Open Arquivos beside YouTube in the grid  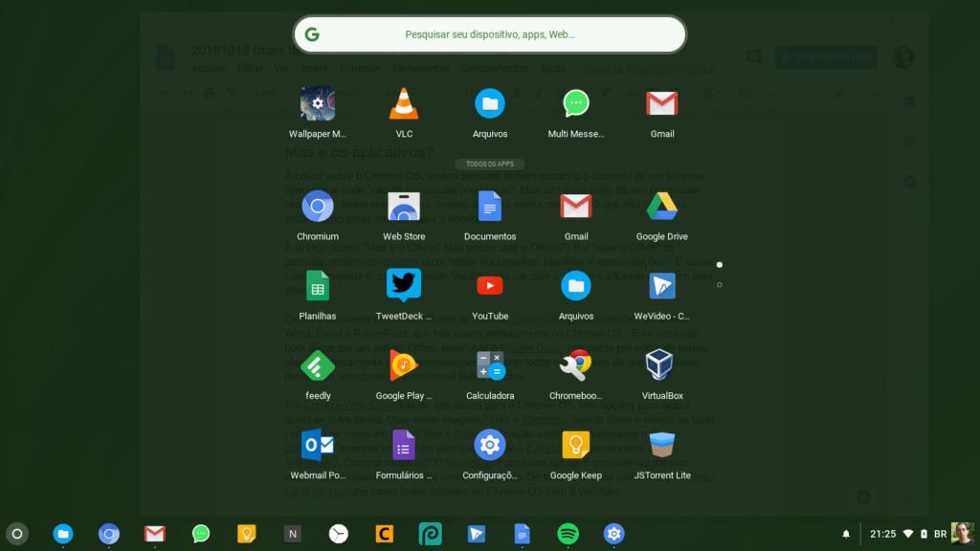575,286
